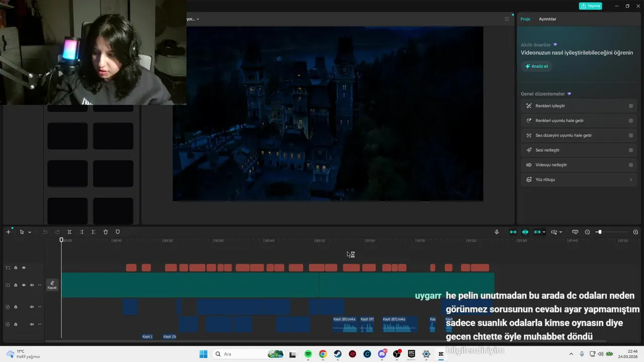644x362 pixels.
Task: Select the Kayıt (81).m4a audio clip
Action: coord(345,324)
